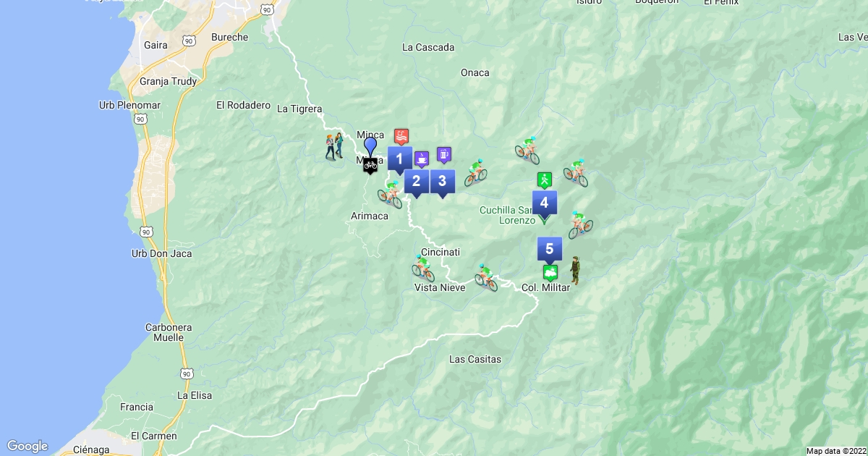The height and width of the screenshot is (456, 868).
Task: Click the Map data copyright text
Action: pyautogui.click(x=835, y=451)
